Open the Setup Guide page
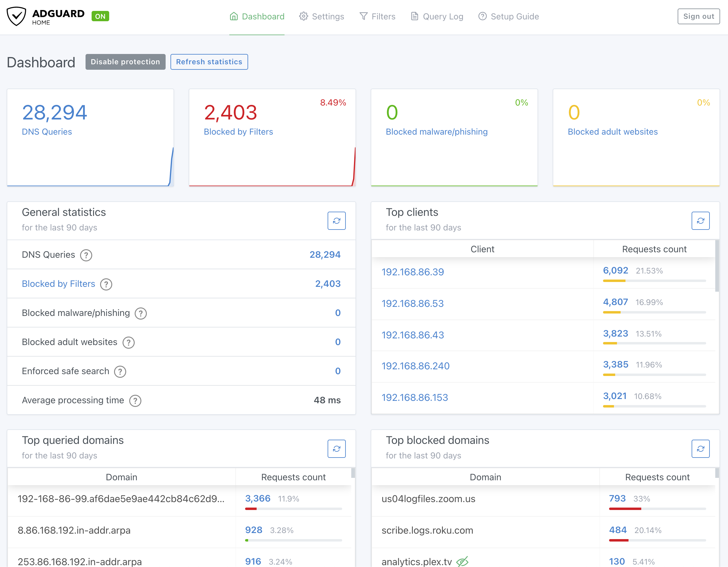Image resolution: width=728 pixels, height=567 pixels. click(508, 17)
